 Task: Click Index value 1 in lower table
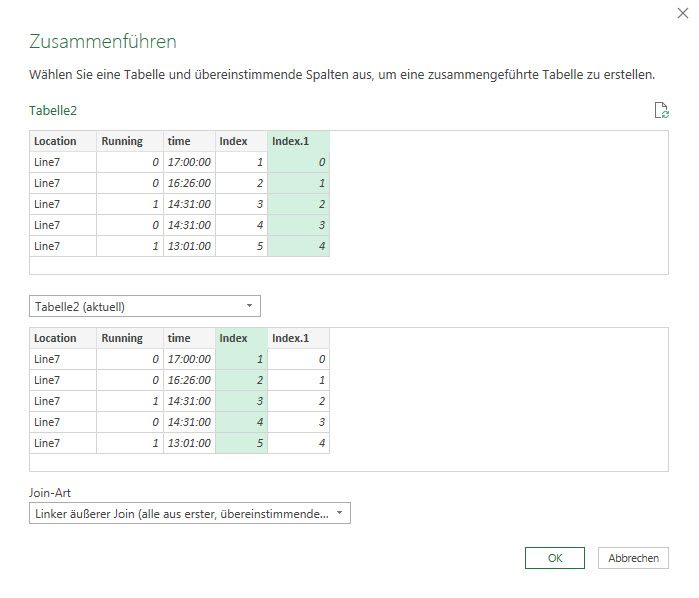coord(241,359)
